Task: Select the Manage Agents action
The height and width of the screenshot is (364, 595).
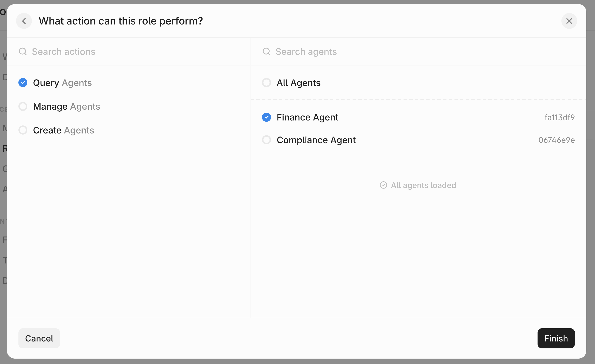Action: click(23, 106)
